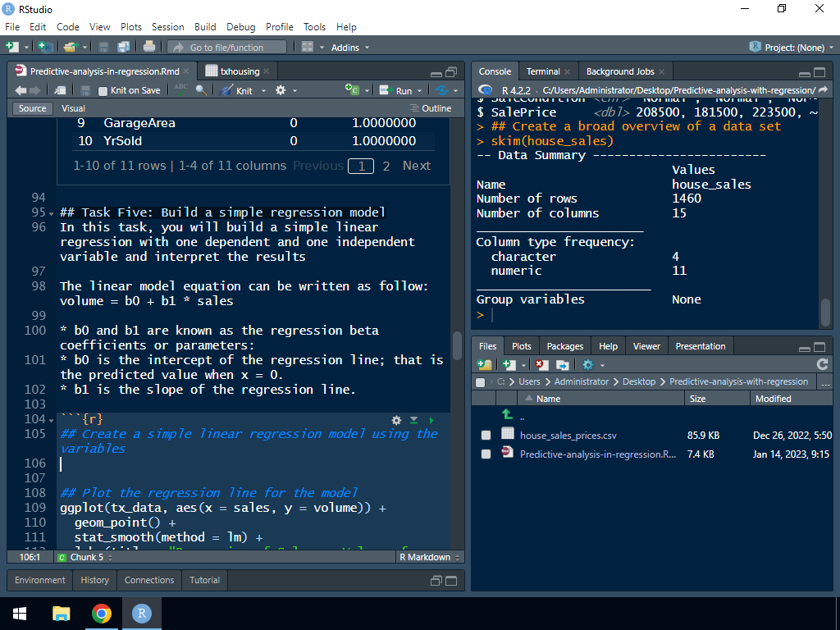Viewport: 840px width, 630px height.
Task: Run all chunks above icon
Action: (x=414, y=420)
